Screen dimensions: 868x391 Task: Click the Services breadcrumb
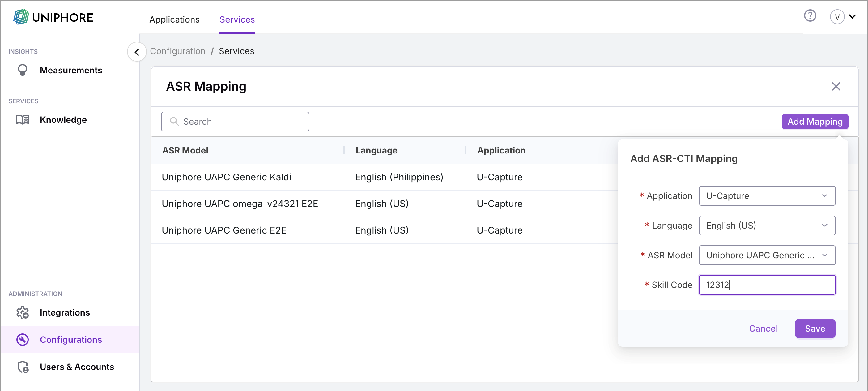tap(236, 51)
